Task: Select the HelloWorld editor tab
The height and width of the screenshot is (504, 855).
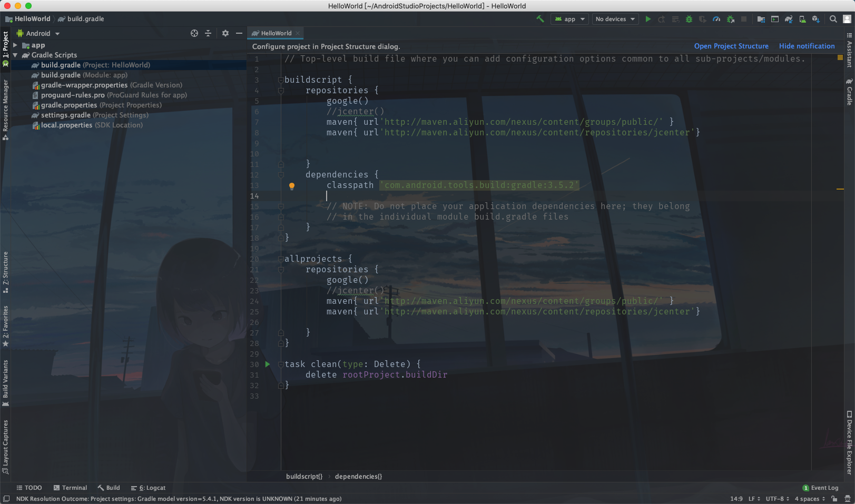Action: click(276, 33)
